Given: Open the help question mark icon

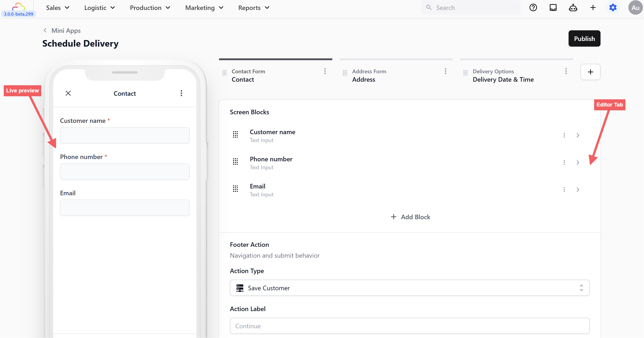Looking at the screenshot, I should [533, 8].
